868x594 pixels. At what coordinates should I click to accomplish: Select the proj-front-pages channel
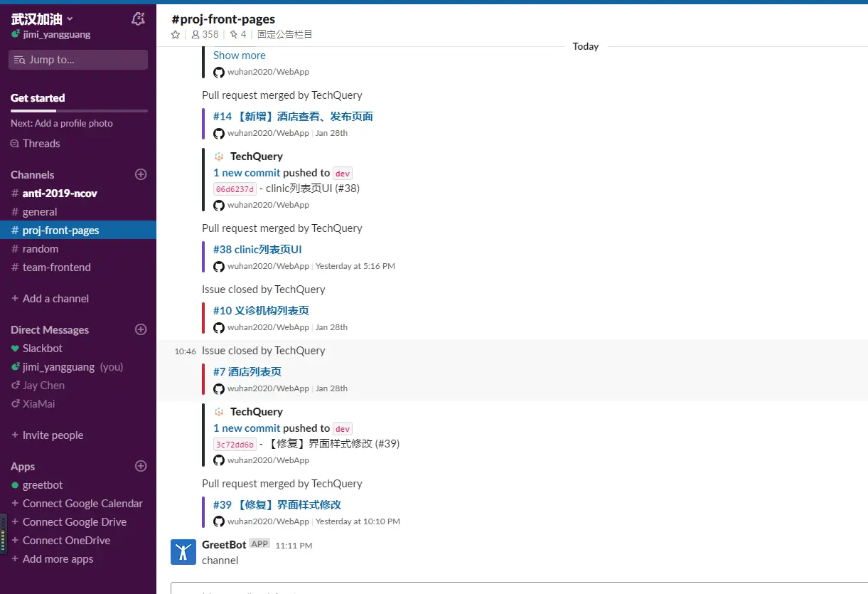pos(78,230)
